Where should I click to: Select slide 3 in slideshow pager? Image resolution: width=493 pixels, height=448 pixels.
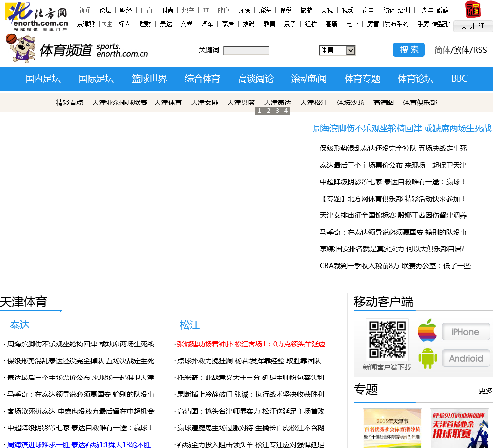click(277, 111)
